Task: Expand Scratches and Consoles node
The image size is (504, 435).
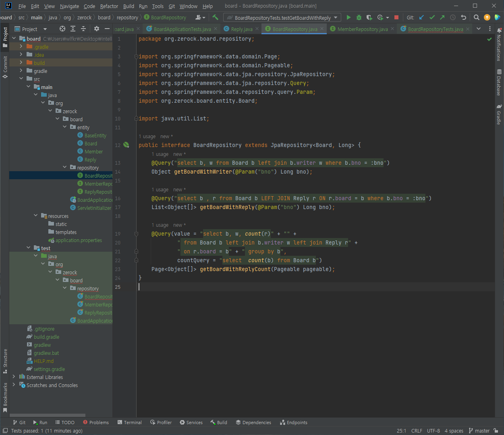Action: tap(14, 385)
